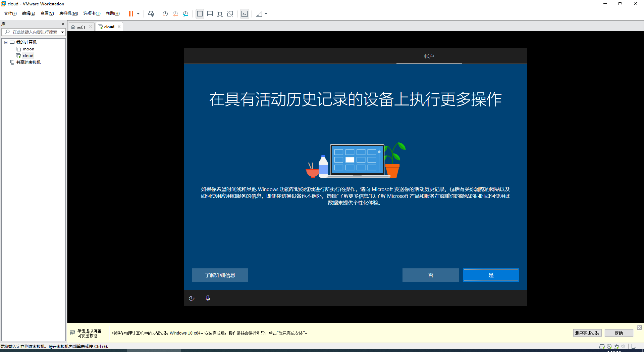The width and height of the screenshot is (644, 352).
Task: Pause the virtual machine with the orange button
Action: coord(131,14)
